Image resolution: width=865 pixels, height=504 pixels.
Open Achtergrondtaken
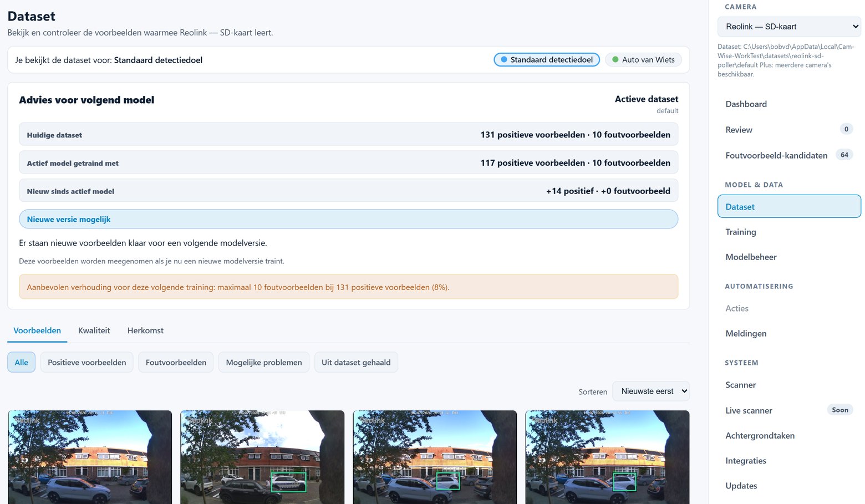click(789, 435)
